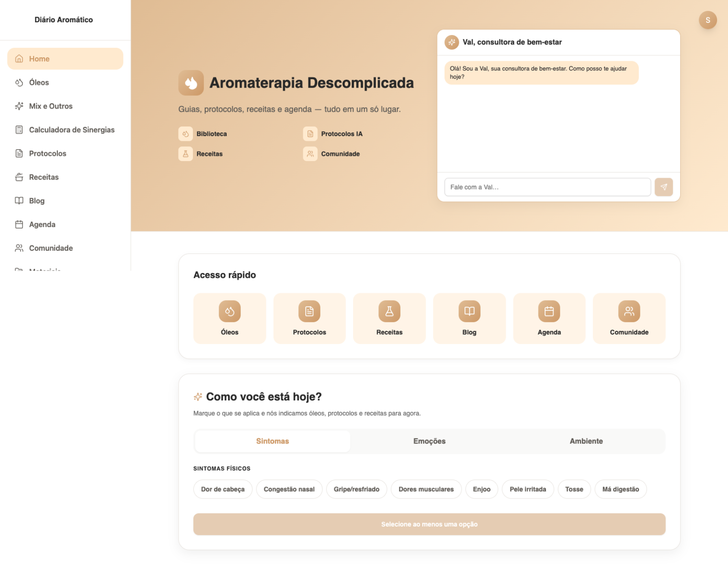Open Blog quick access book tile
Screen dimensions: 728x572
(x=469, y=318)
